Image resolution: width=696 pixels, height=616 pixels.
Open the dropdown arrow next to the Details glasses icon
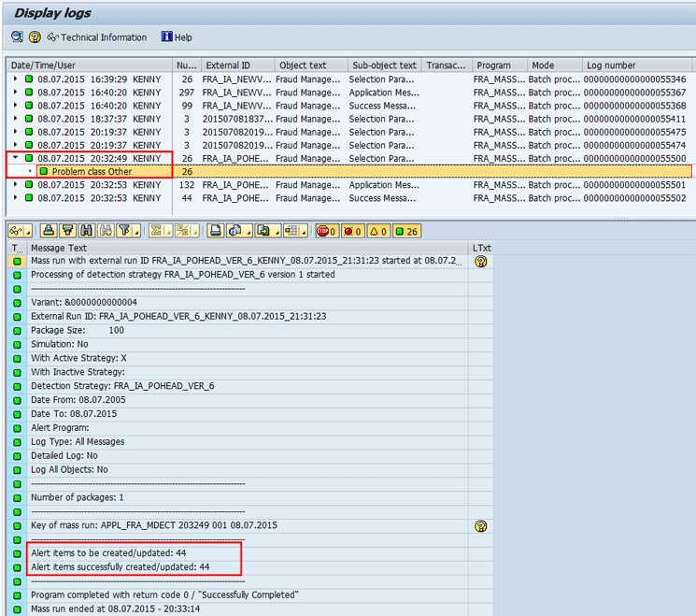point(28,232)
